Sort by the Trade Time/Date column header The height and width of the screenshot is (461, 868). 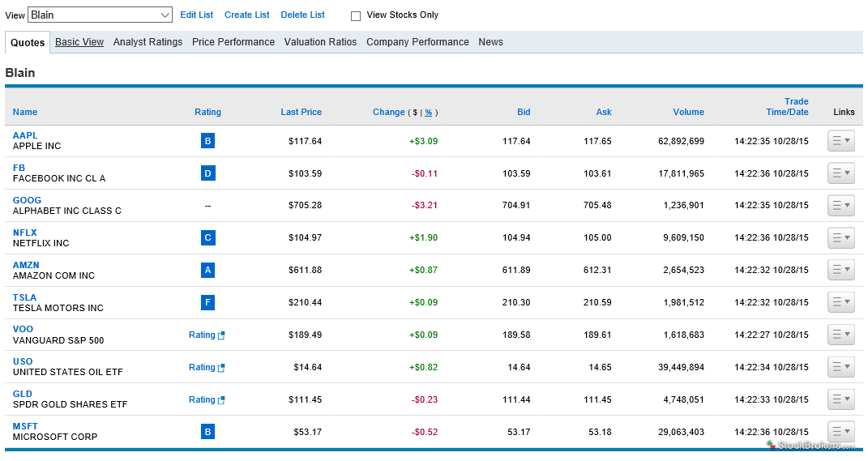click(787, 107)
